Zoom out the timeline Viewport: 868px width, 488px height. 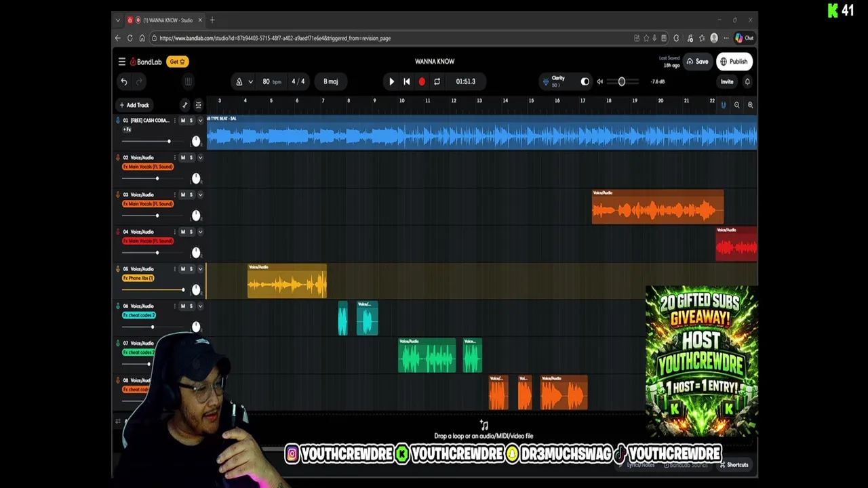(736, 105)
